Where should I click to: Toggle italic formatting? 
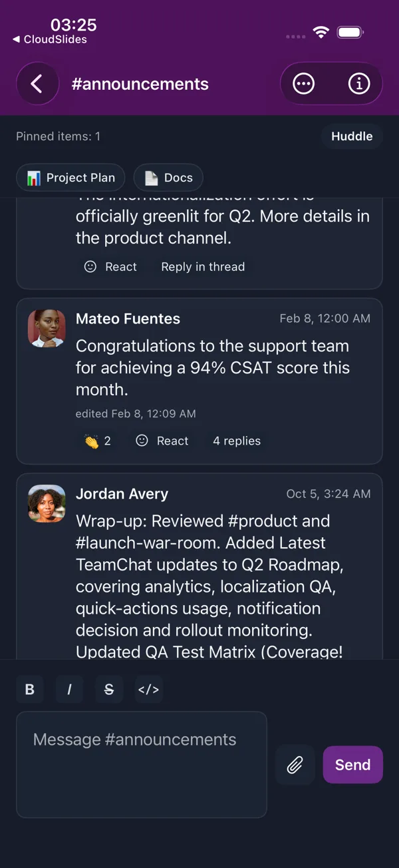(69, 690)
